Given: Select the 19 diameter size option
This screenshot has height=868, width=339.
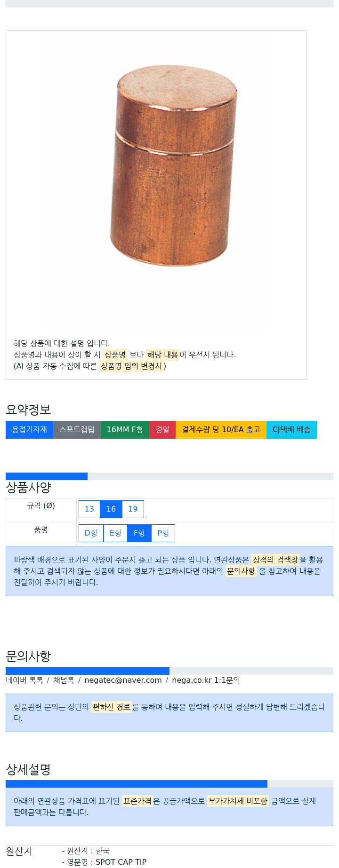Looking at the screenshot, I should tap(133, 509).
